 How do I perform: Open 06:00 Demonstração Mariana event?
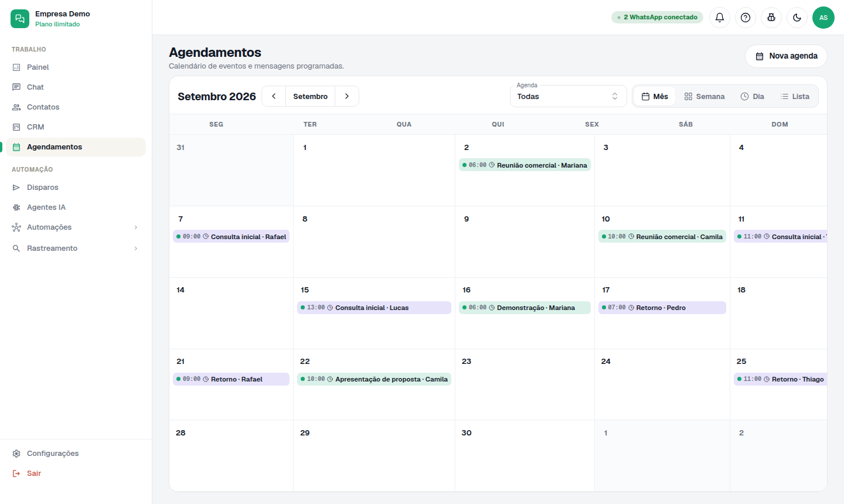click(x=525, y=308)
